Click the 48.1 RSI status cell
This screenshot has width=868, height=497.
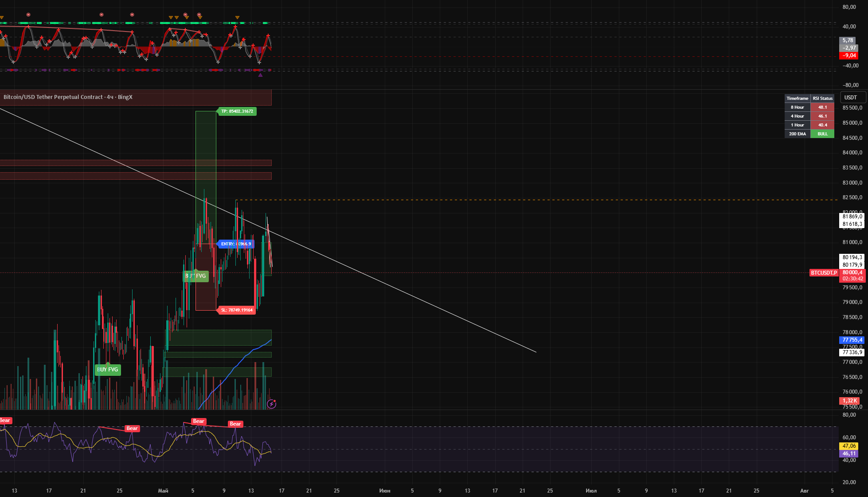[x=822, y=107]
